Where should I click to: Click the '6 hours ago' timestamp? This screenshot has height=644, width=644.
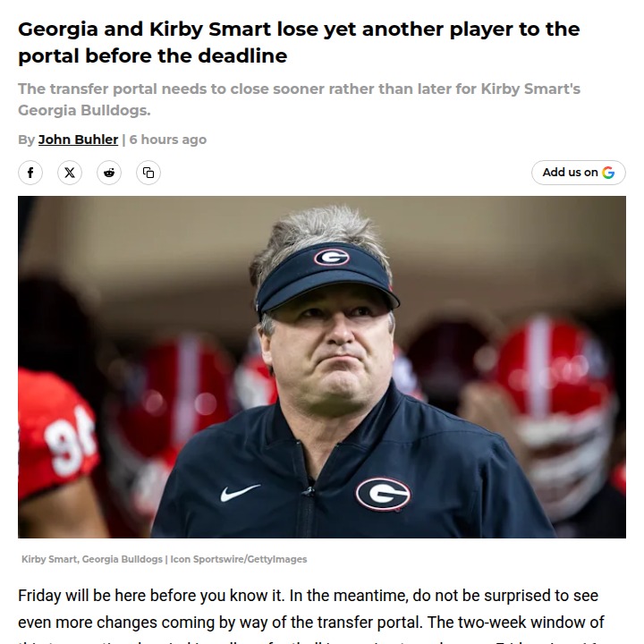pyautogui.click(x=168, y=140)
